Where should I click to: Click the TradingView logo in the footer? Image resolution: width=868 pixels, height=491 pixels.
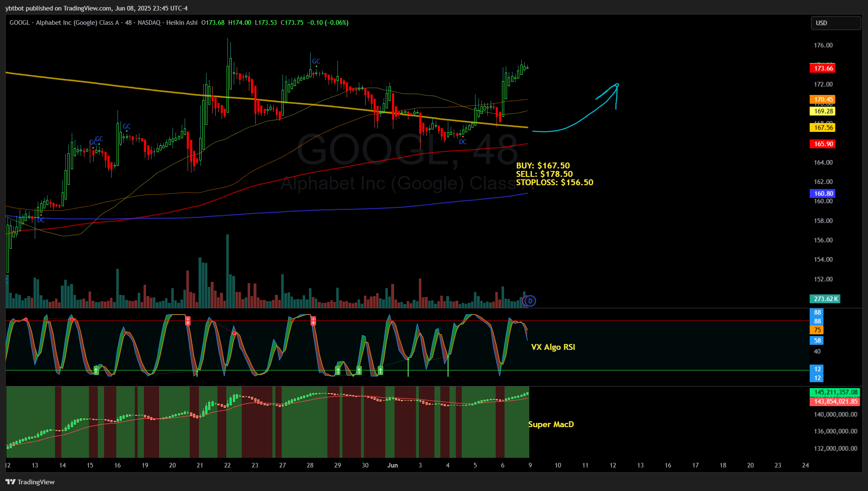(30, 482)
